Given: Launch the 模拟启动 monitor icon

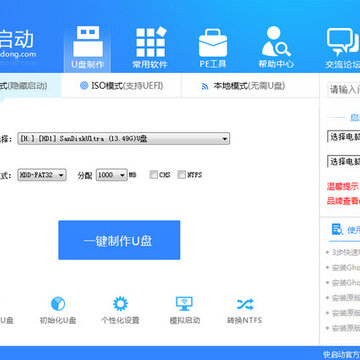Looking at the screenshot, I should (x=184, y=304).
